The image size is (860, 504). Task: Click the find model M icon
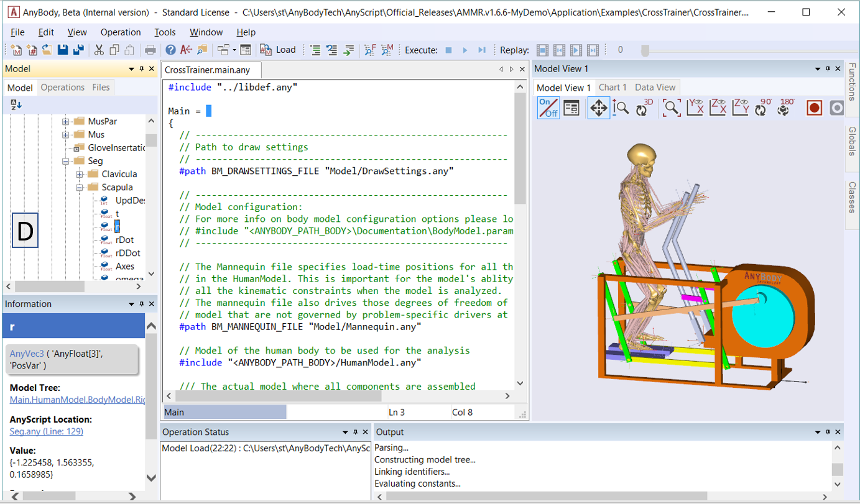(x=387, y=50)
